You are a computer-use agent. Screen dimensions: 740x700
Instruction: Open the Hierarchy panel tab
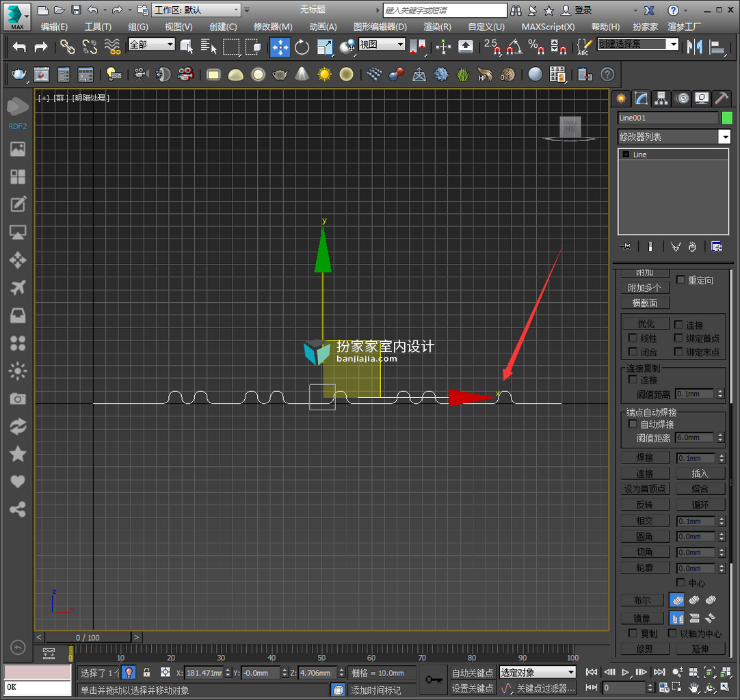[x=661, y=98]
